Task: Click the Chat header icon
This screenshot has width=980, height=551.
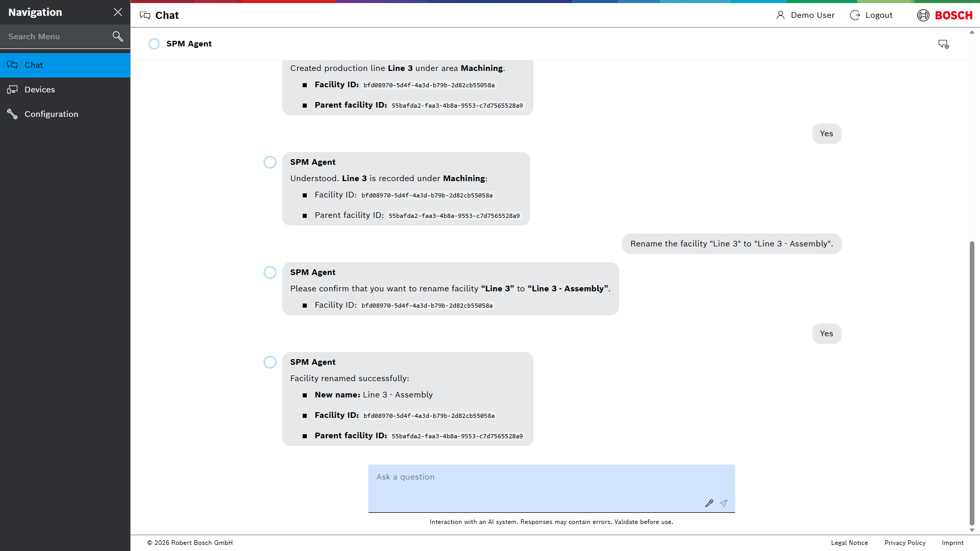Action: [x=145, y=15]
